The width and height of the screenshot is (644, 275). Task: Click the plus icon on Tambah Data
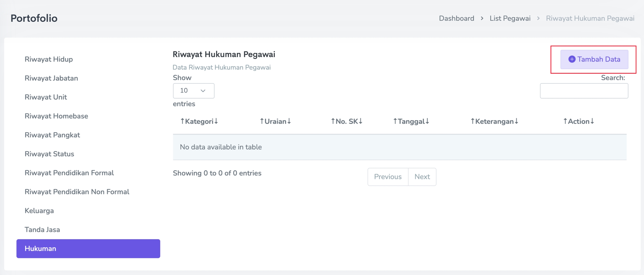[572, 59]
